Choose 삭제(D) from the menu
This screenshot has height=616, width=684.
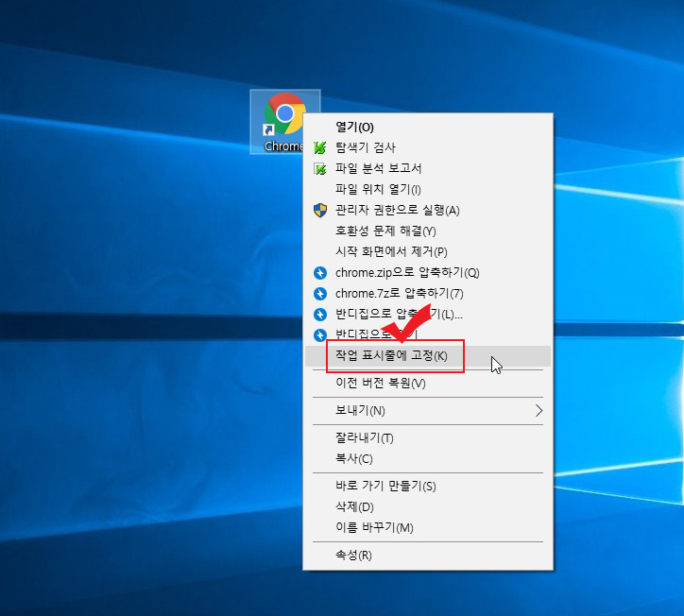428,507
